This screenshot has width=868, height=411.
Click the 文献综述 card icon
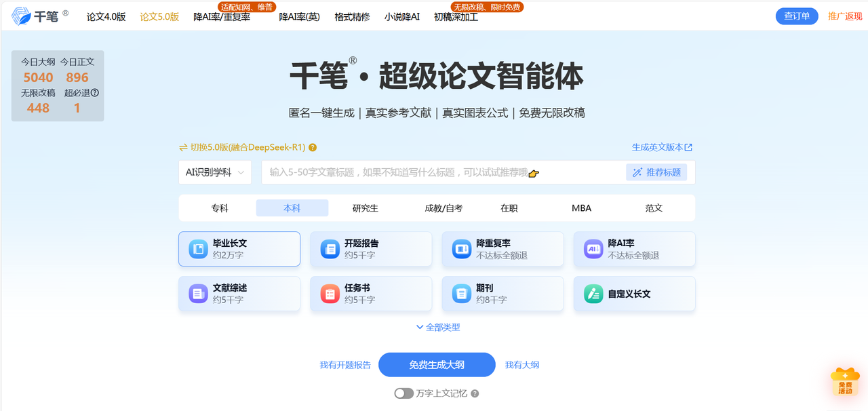coord(198,294)
